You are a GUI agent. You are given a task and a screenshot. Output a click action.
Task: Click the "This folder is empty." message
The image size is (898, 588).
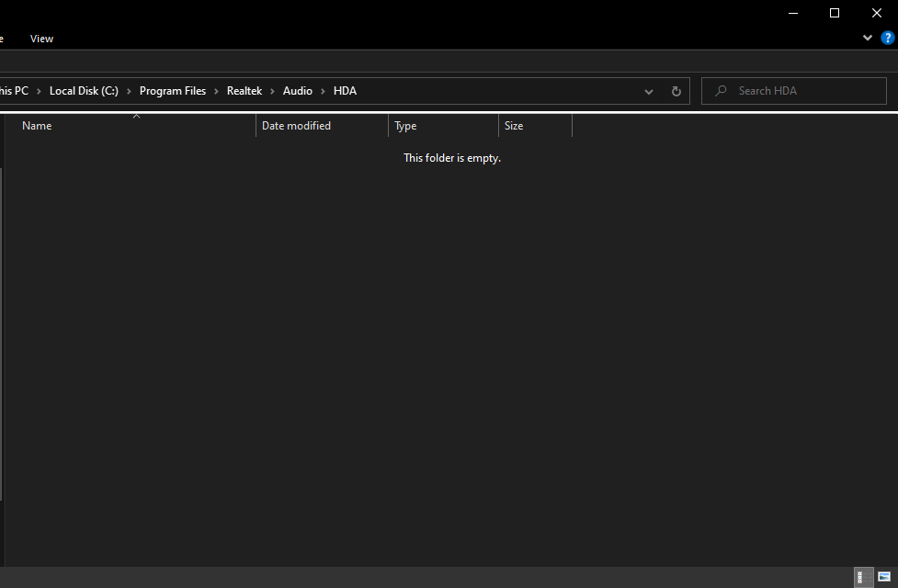(x=452, y=158)
